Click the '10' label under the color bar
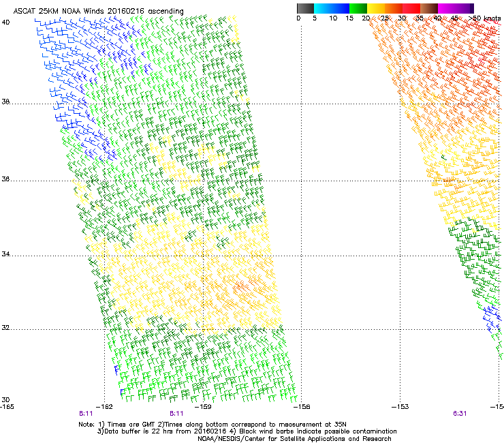Image resolution: width=504 pixels, height=443 pixels. [333, 18]
